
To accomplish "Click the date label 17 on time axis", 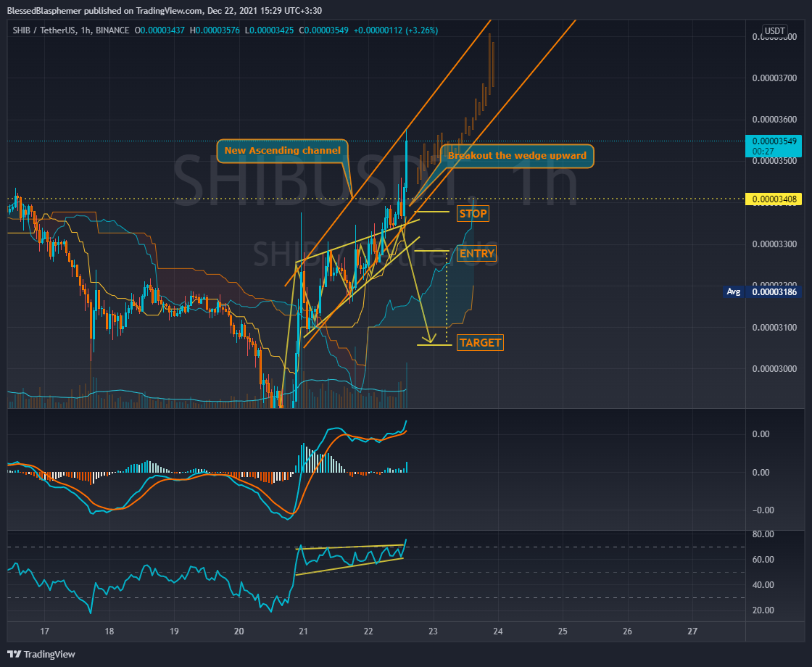I will tap(44, 631).
